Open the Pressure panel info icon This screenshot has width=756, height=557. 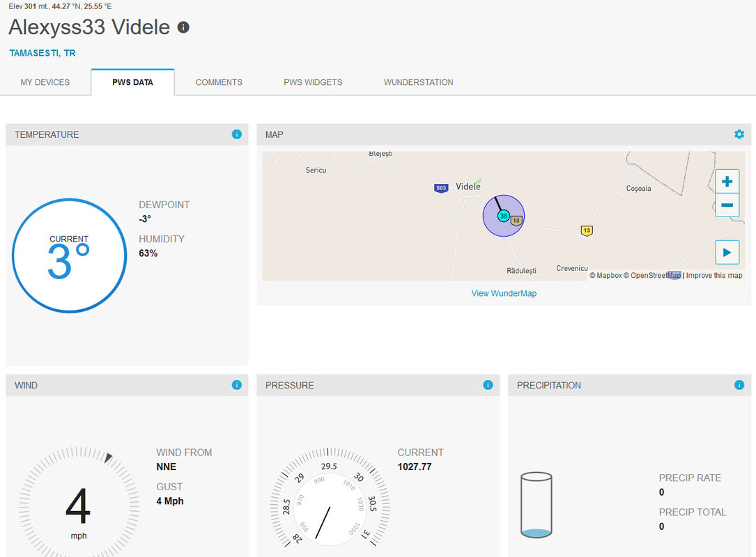tap(488, 385)
